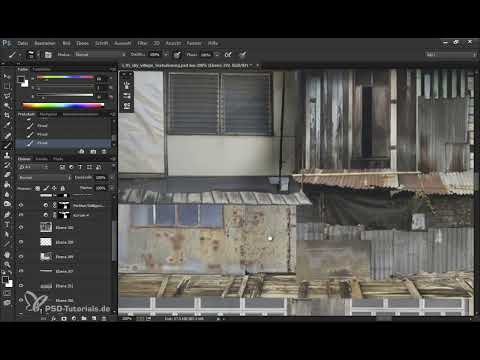Image resolution: width=480 pixels, height=360 pixels.
Task: Open the layer Fläche fill dropdown arrow
Action: [x=111, y=188]
